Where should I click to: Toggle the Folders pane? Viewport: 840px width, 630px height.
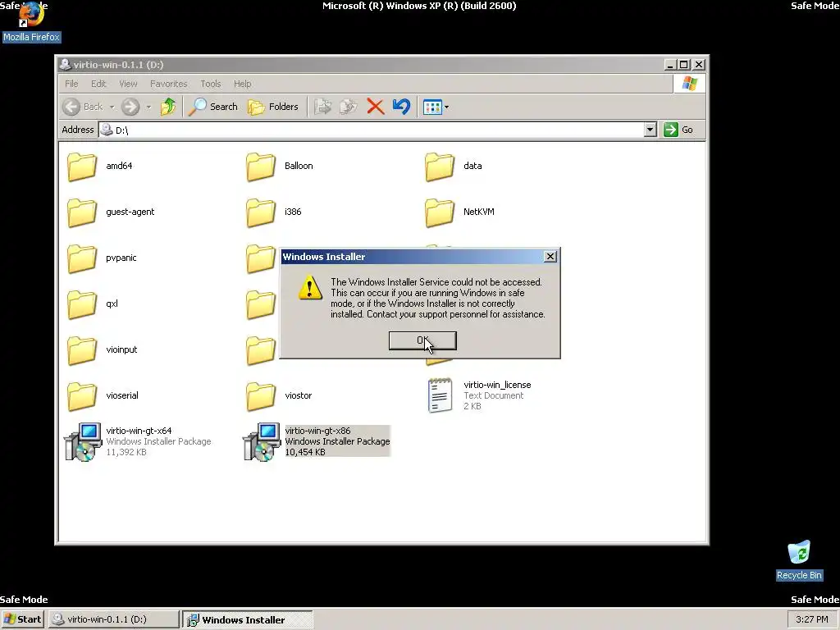pos(272,107)
